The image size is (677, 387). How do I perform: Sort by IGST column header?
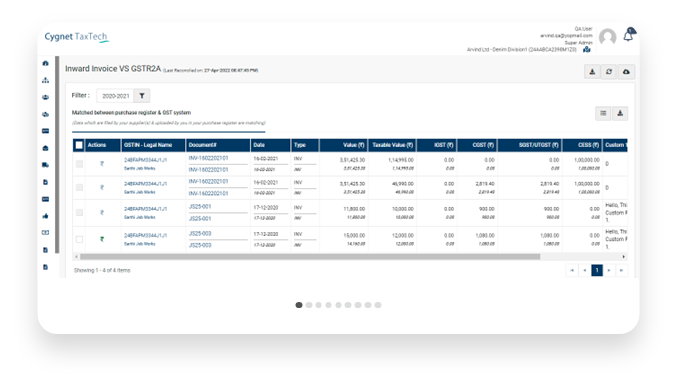[x=437, y=145]
